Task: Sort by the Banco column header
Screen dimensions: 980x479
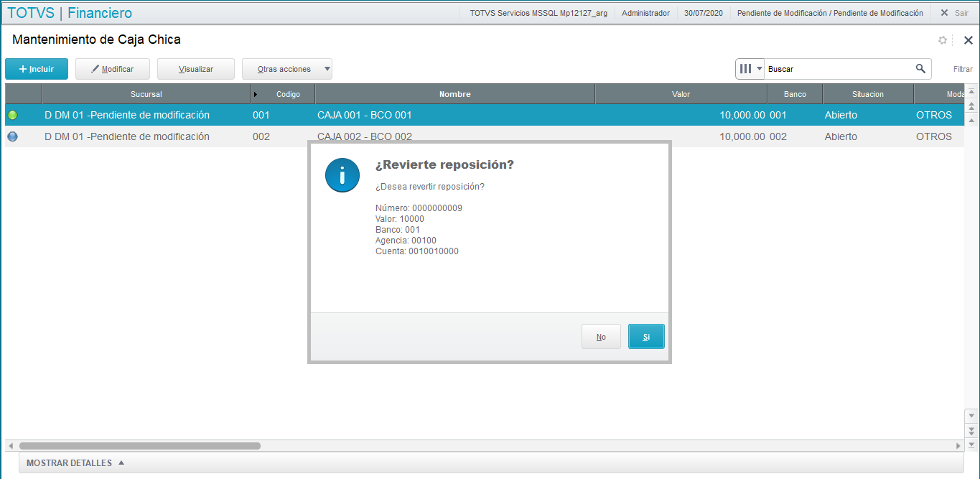Action: pyautogui.click(x=795, y=94)
